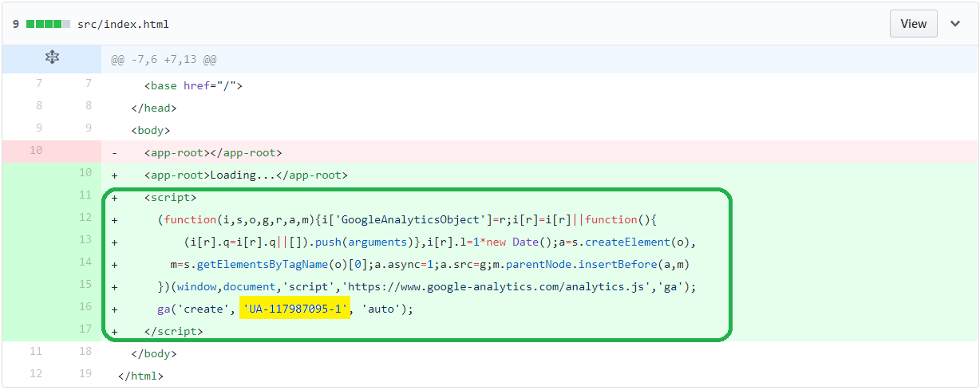
Task: Select added line number 11
Action: click(85, 195)
